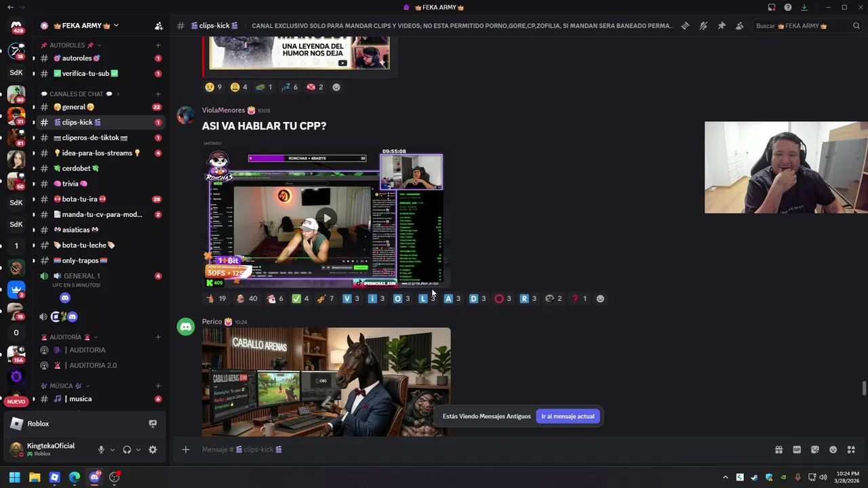The height and width of the screenshot is (488, 868).
Task: Open Discord direct messages home
Action: [16, 27]
